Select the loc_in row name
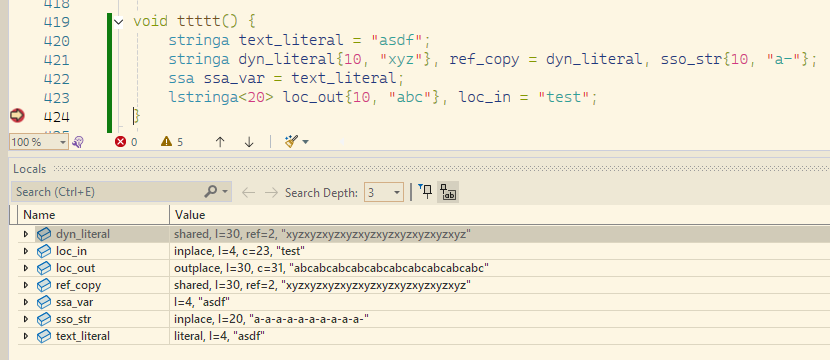Screen dimensions: 830x360 (x=71, y=251)
